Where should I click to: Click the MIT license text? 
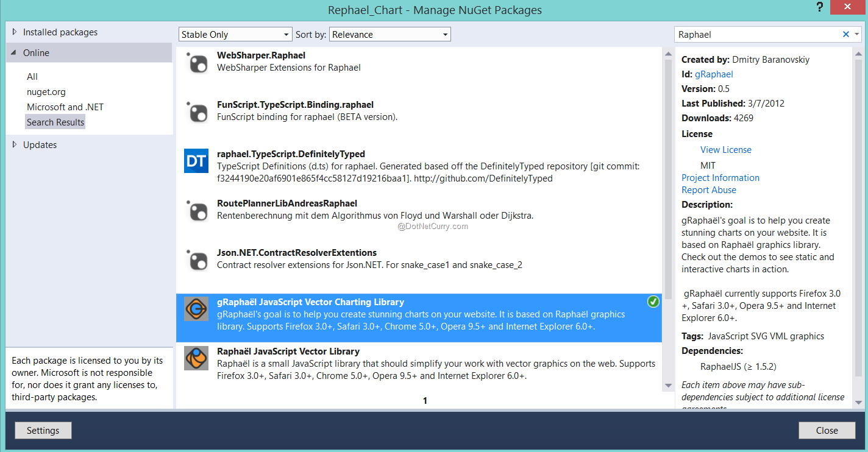click(x=708, y=165)
